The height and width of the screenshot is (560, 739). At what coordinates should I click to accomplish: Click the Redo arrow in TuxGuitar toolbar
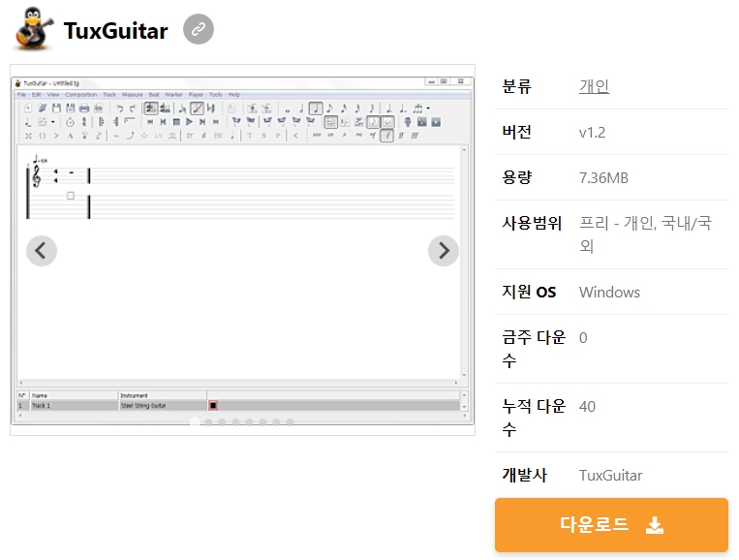pyautogui.click(x=133, y=109)
